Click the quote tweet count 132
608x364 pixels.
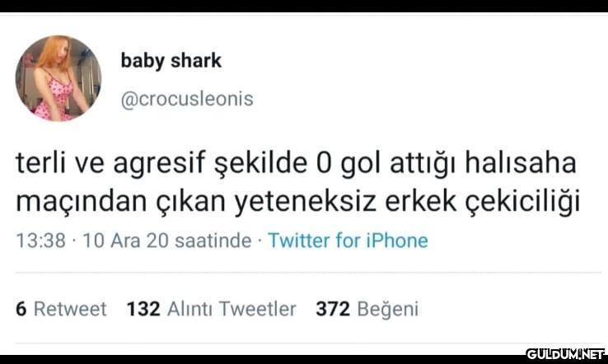[x=143, y=309]
